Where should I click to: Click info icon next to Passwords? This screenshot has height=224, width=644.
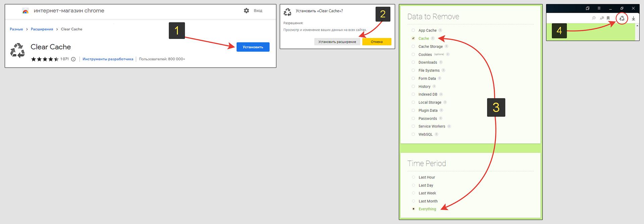(x=441, y=118)
